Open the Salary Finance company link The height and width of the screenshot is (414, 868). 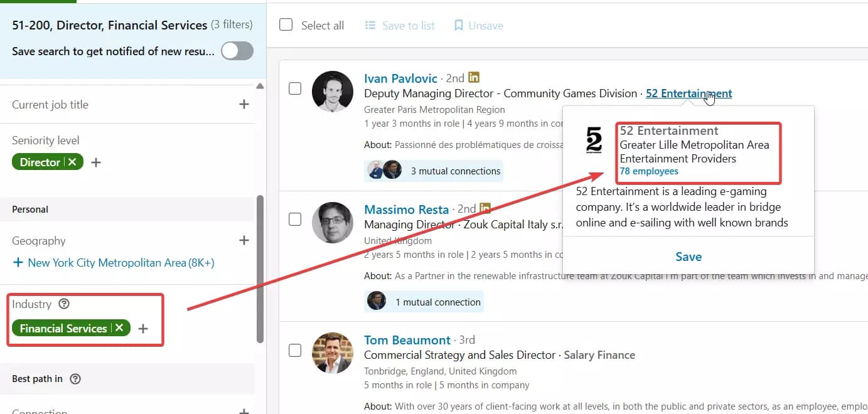click(599, 355)
